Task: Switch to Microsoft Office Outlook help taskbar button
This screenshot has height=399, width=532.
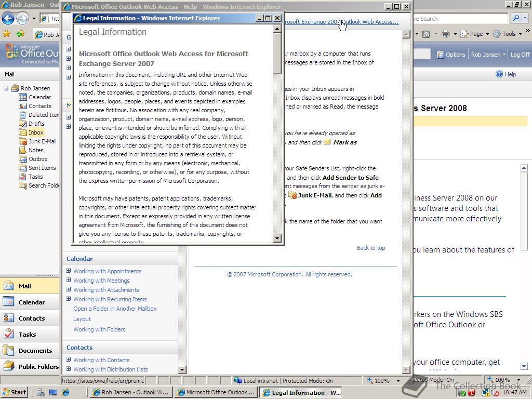Action: pyautogui.click(x=217, y=392)
